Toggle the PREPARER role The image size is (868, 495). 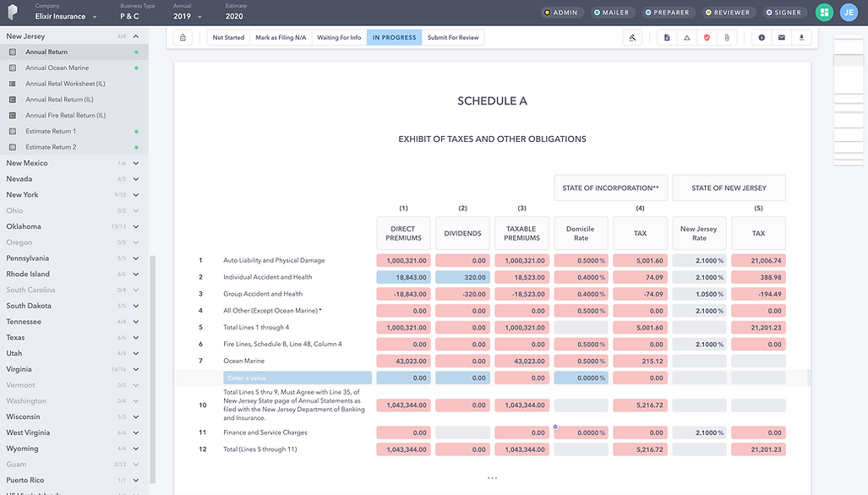click(667, 12)
